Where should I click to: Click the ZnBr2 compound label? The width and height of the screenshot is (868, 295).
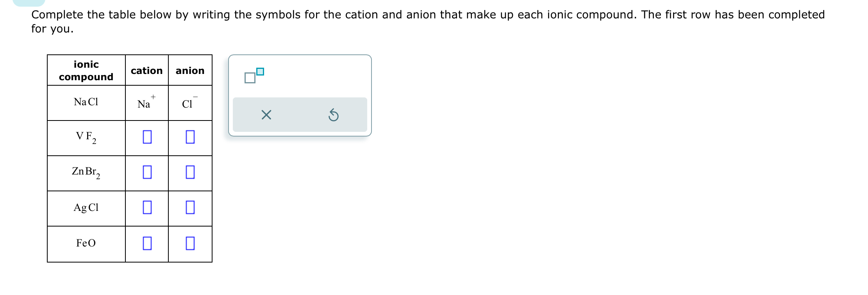click(x=86, y=173)
